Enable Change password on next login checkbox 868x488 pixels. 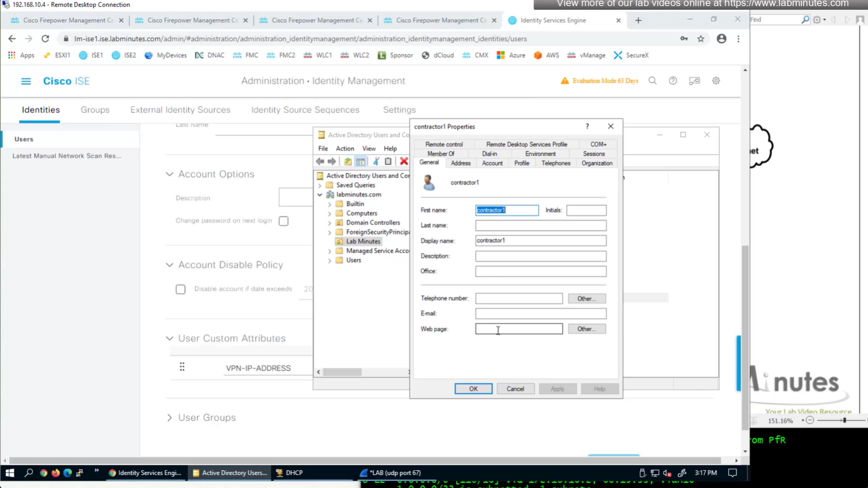(x=283, y=221)
